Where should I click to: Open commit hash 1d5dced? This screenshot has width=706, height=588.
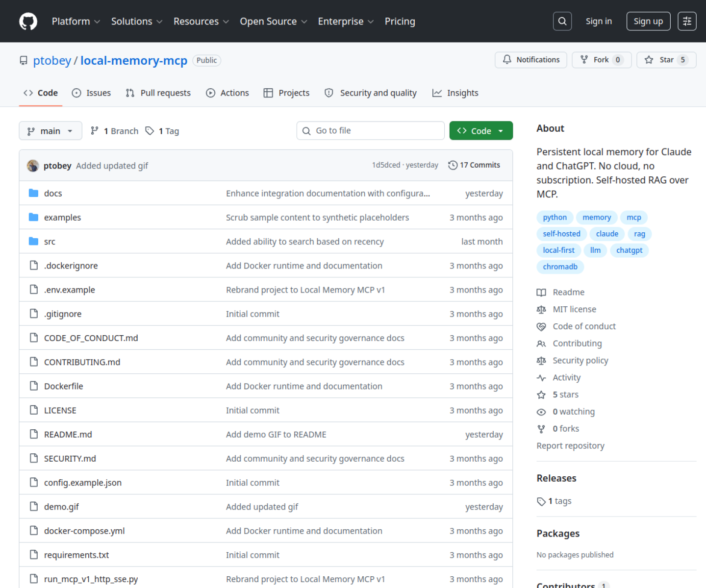pos(386,165)
